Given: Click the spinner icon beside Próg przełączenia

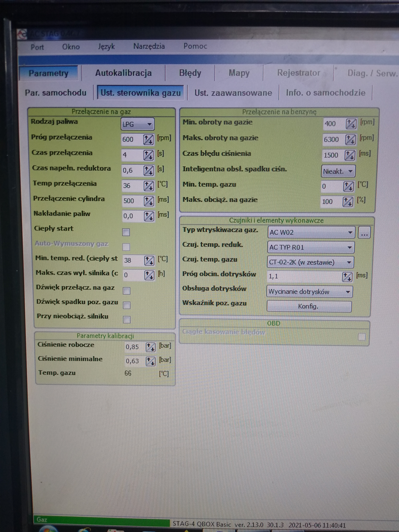Looking at the screenshot, I should [148, 139].
